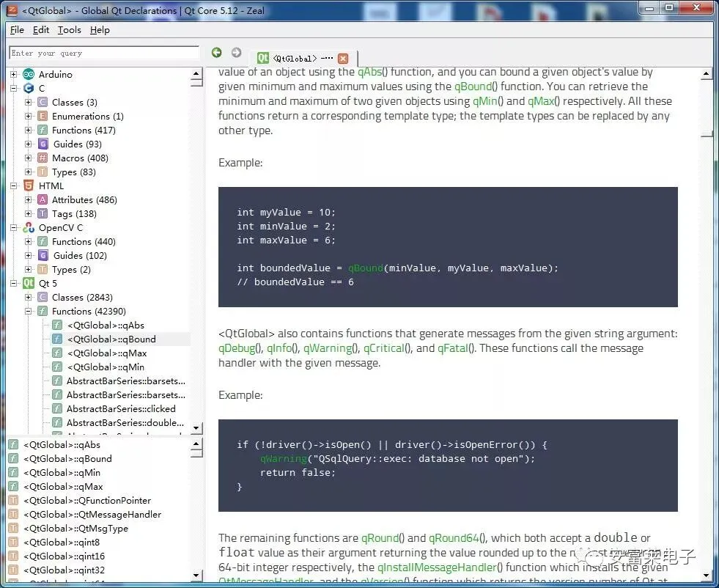The image size is (719, 588).
Task: Select <QtGlobal>::qBound in lower list
Action: (x=67, y=459)
